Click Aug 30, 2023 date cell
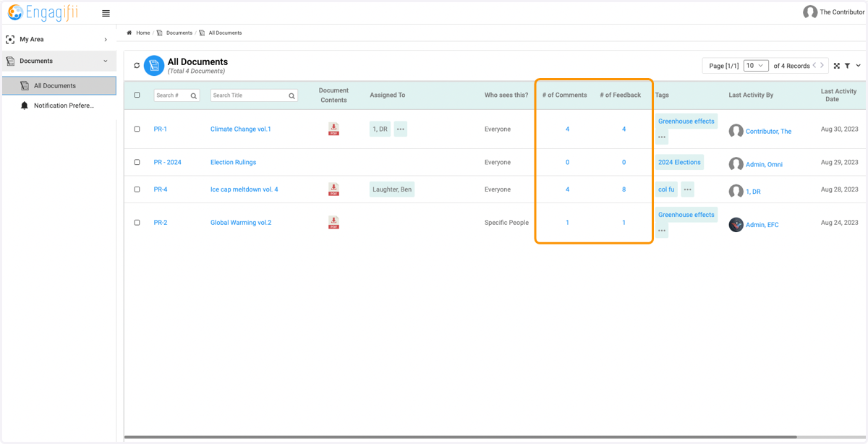Screen dimensions: 868x444 point(840,129)
